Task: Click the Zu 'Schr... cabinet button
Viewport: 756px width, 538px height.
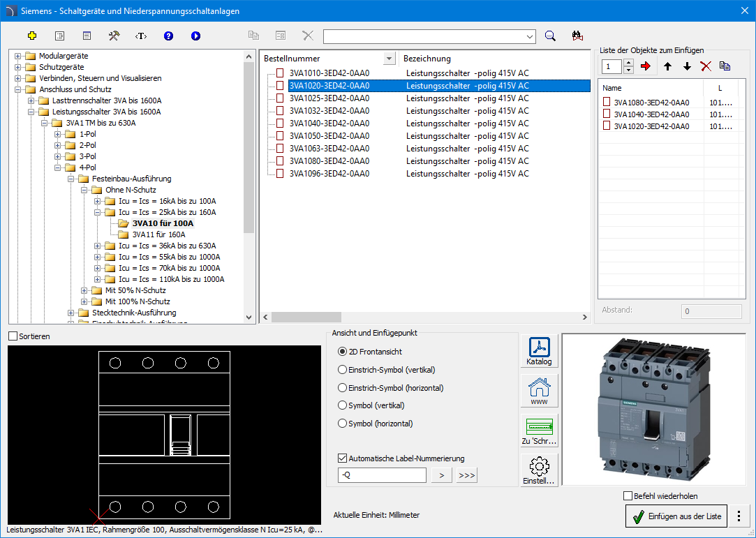Action: point(539,431)
